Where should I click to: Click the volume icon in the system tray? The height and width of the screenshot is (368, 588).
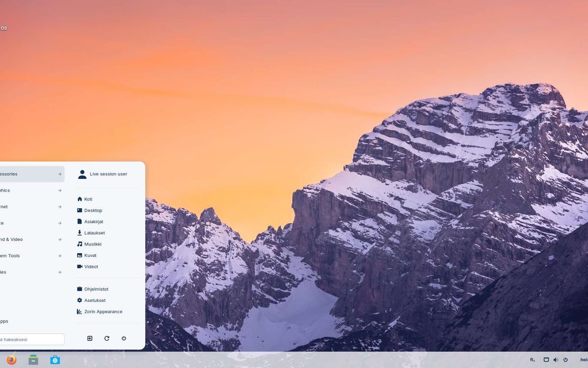pos(555,360)
